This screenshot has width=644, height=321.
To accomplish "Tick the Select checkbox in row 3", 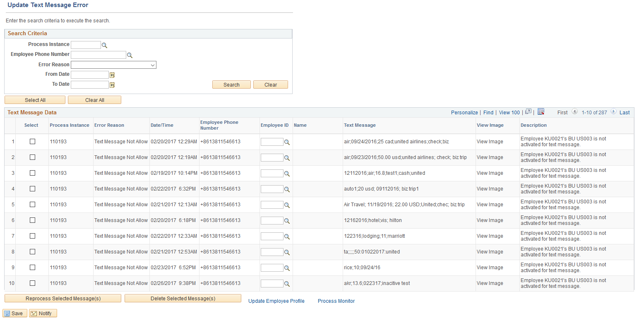I will [33, 173].
